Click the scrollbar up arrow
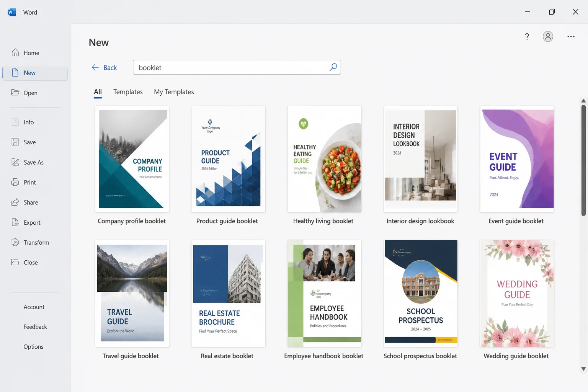This screenshot has height=392, width=588. tap(583, 101)
